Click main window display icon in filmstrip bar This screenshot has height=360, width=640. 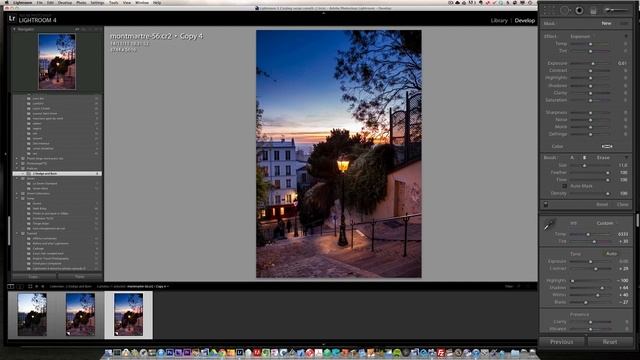[11, 287]
